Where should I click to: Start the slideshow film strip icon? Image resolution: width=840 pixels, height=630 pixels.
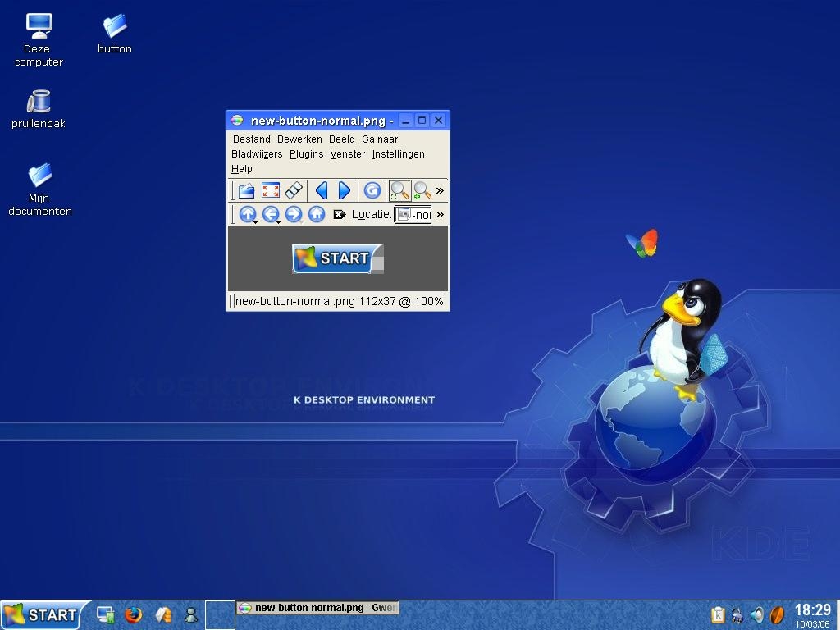[x=294, y=190]
